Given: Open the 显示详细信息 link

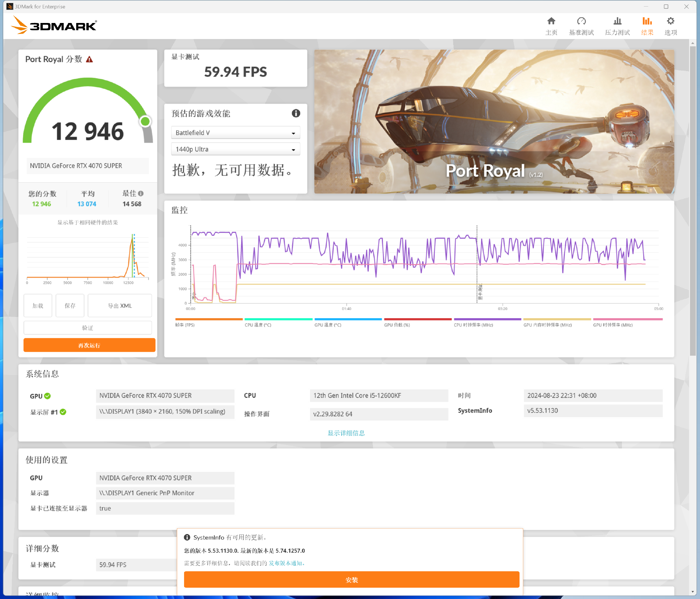Looking at the screenshot, I should coord(346,433).
